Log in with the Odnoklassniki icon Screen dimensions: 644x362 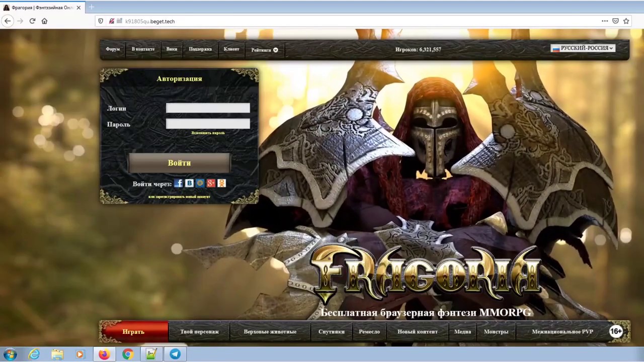tap(222, 184)
